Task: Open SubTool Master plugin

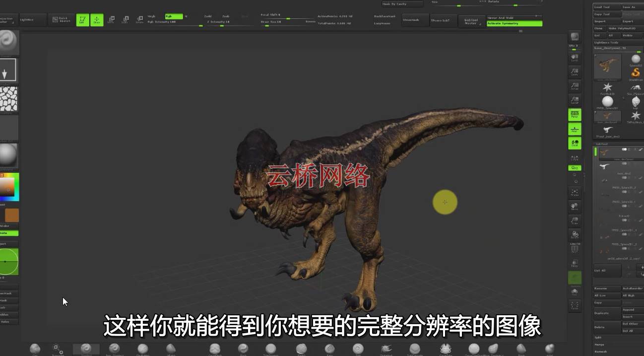Action: point(471,21)
